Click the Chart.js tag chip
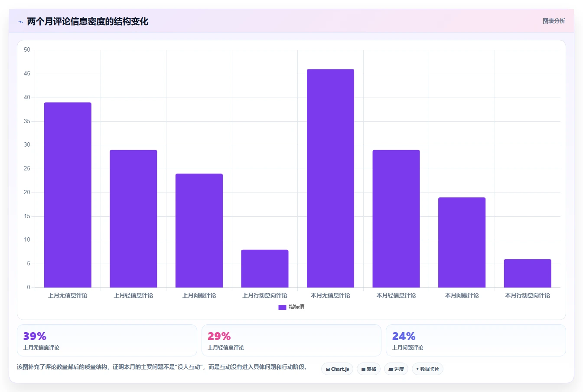Screen dimensions: 583x392 [x=337, y=369]
